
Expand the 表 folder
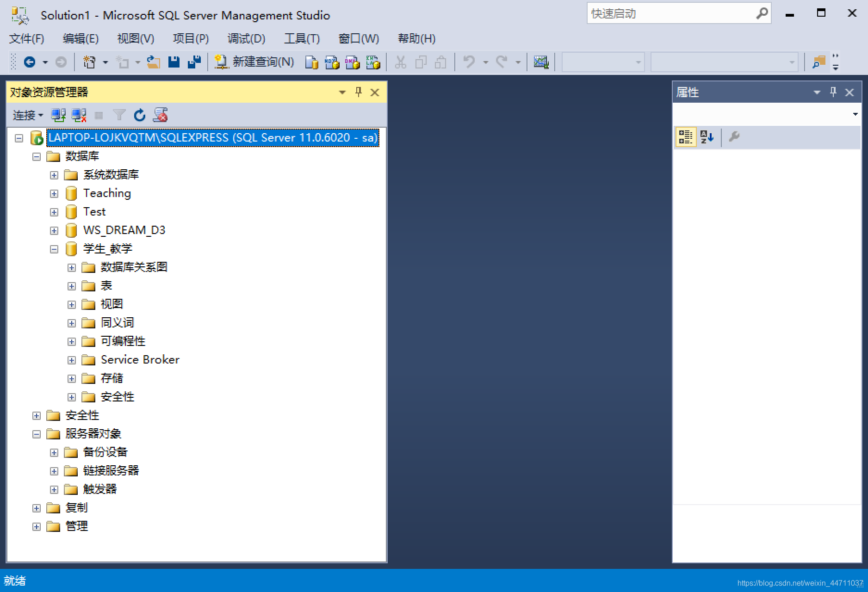(x=72, y=286)
